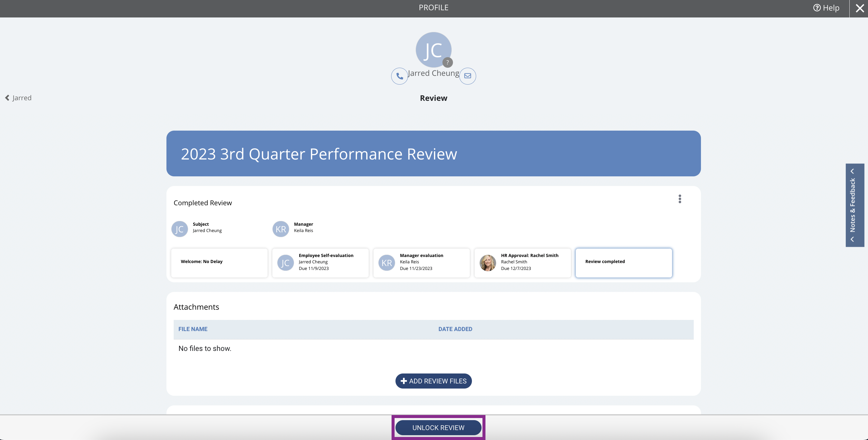Click the email envelope icon beside the name

click(x=468, y=76)
